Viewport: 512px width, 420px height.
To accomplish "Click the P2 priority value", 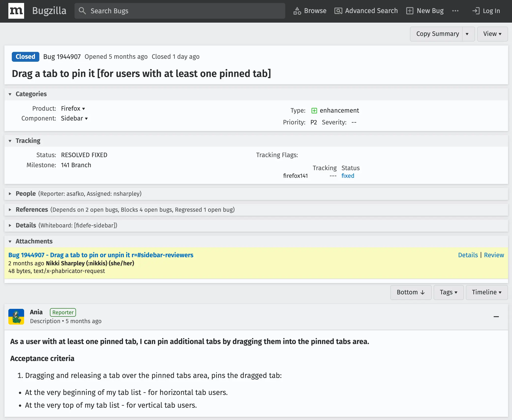I will (x=314, y=122).
